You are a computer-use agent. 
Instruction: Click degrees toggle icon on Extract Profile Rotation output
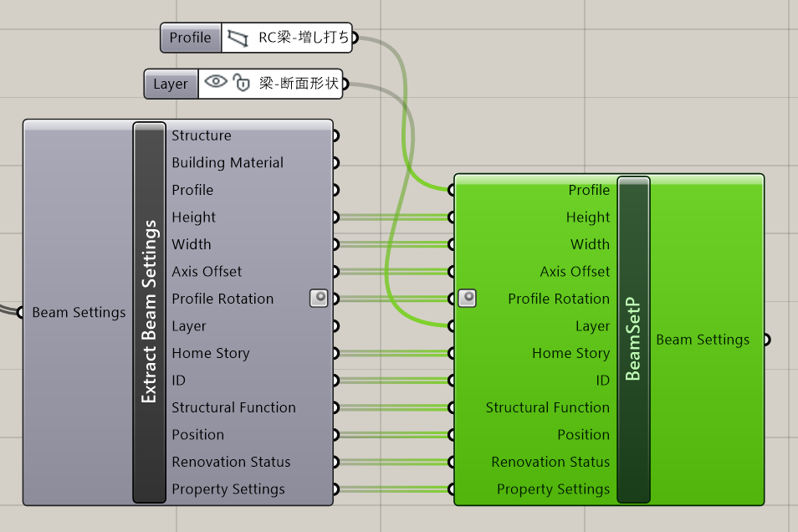(x=319, y=299)
